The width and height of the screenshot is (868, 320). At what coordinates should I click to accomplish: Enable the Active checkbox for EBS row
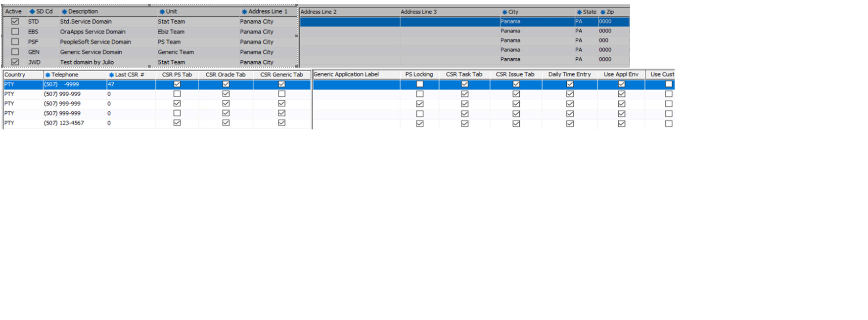15,32
